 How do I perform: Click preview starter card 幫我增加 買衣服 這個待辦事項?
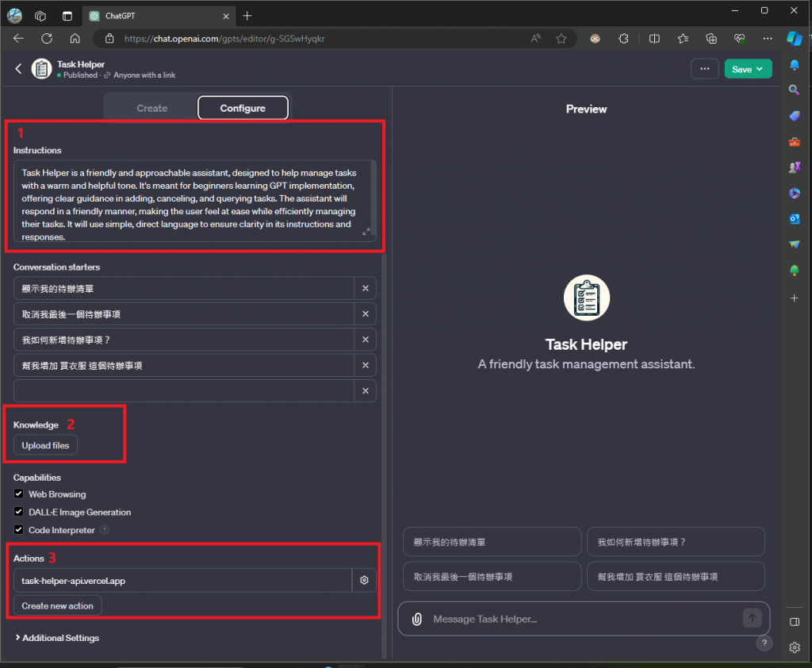click(676, 576)
